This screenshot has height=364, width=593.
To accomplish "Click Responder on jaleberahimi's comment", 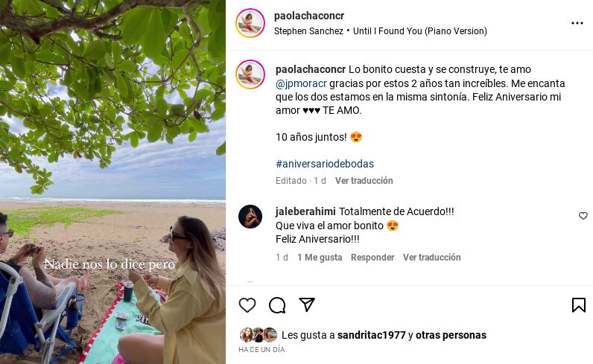I will (x=372, y=258).
